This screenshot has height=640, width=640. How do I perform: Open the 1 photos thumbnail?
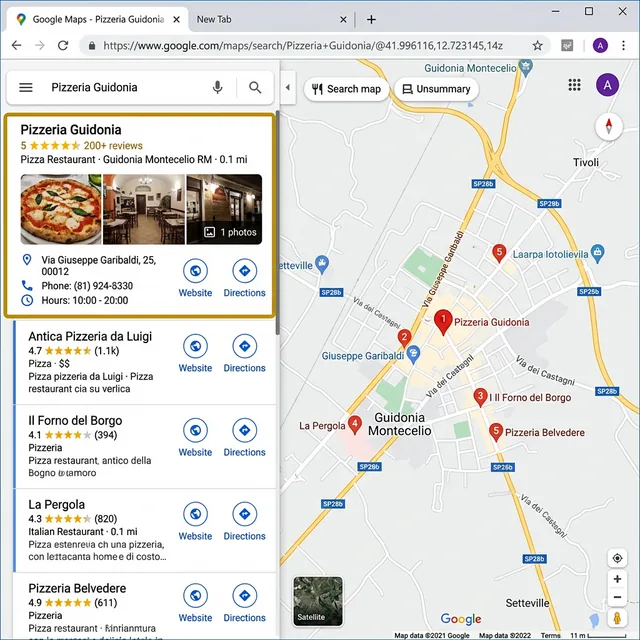(x=224, y=209)
